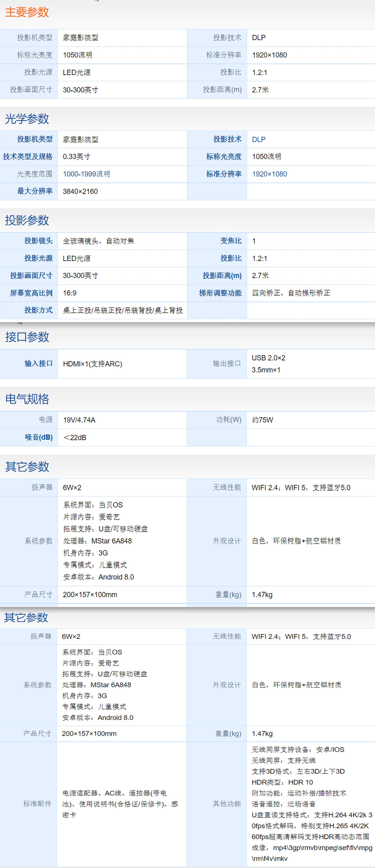This screenshot has width=375, height=868.
Task: Open the 技术类型及规格 link
Action: (28, 157)
